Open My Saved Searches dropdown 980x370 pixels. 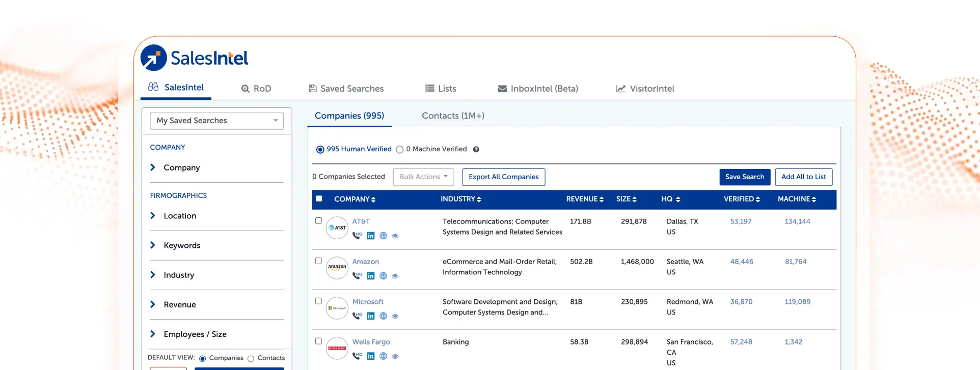(217, 121)
